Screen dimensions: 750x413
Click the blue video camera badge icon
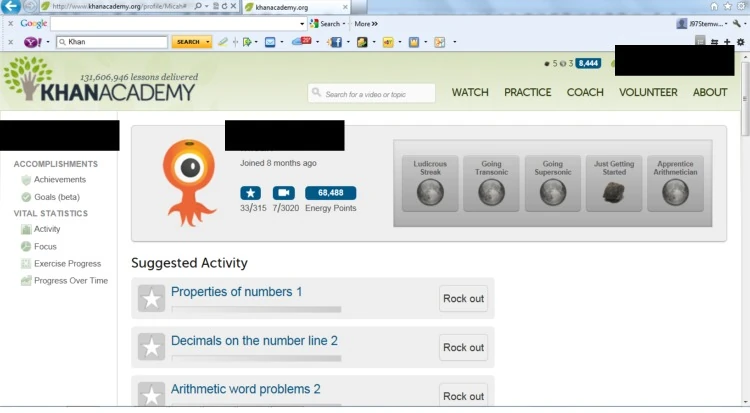284,193
